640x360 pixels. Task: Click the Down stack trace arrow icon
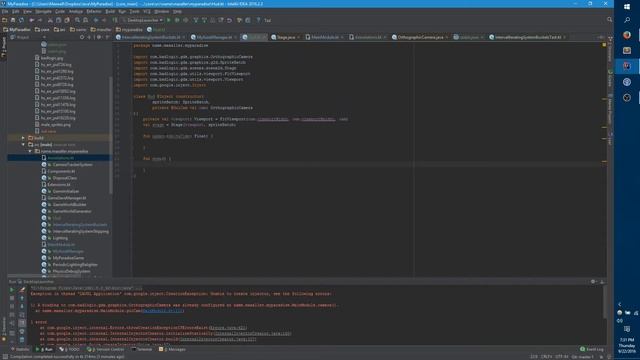[22, 306]
